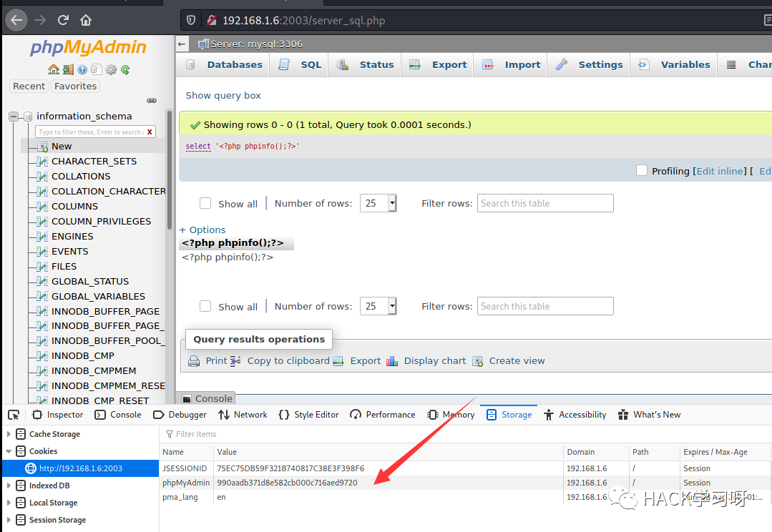The image size is (772, 532).
Task: Open phpMyAdmin documentation question icon
Action: coord(82,69)
